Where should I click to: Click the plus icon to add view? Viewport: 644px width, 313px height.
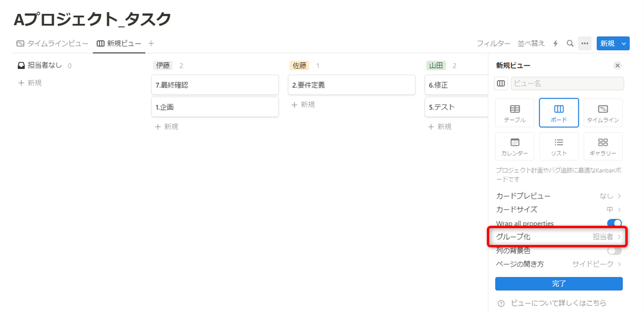coord(151,43)
